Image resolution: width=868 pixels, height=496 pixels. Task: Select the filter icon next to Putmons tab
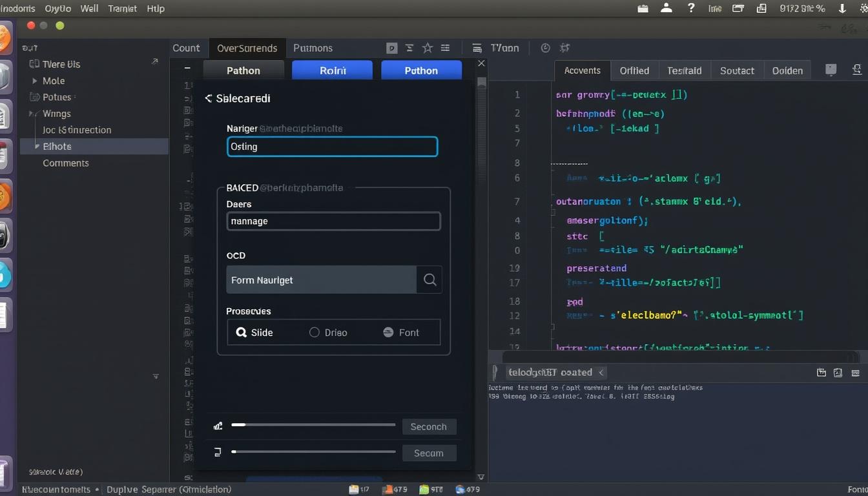point(409,47)
